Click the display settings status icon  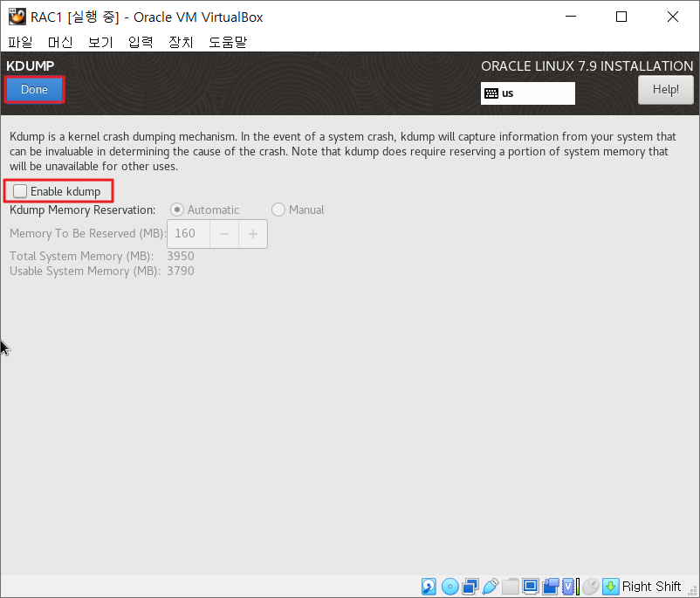[x=531, y=586]
